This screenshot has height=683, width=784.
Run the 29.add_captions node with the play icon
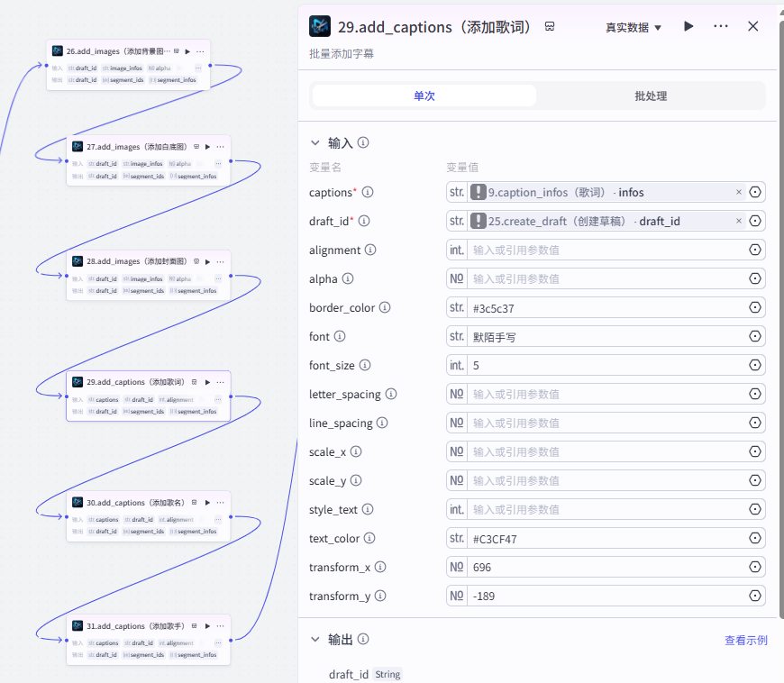tap(688, 26)
